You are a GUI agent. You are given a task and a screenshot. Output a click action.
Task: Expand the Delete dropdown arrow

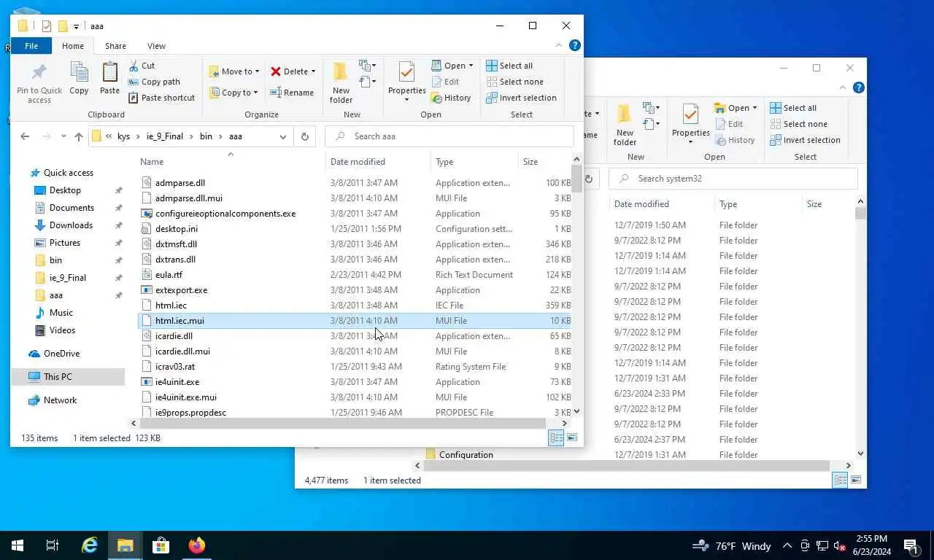click(x=313, y=71)
